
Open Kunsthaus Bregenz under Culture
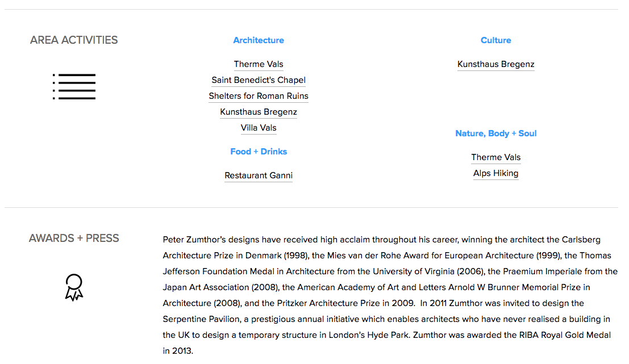(x=496, y=64)
